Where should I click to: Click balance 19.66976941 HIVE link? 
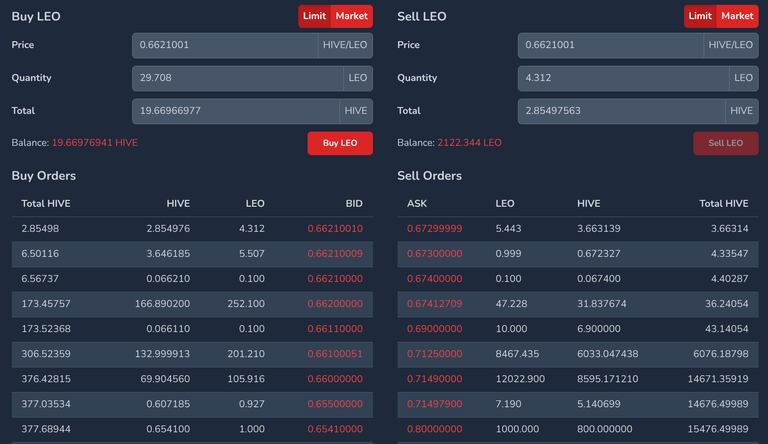pyautogui.click(x=95, y=143)
